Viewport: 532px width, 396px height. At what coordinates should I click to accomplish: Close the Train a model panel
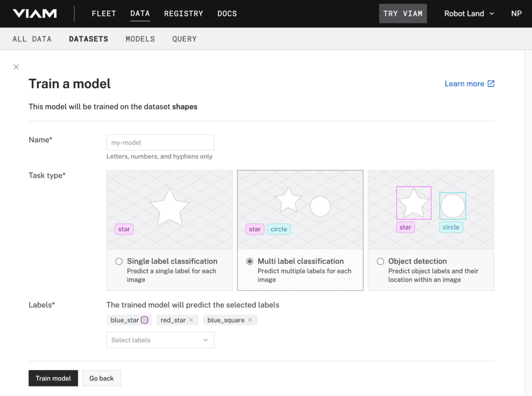16,67
